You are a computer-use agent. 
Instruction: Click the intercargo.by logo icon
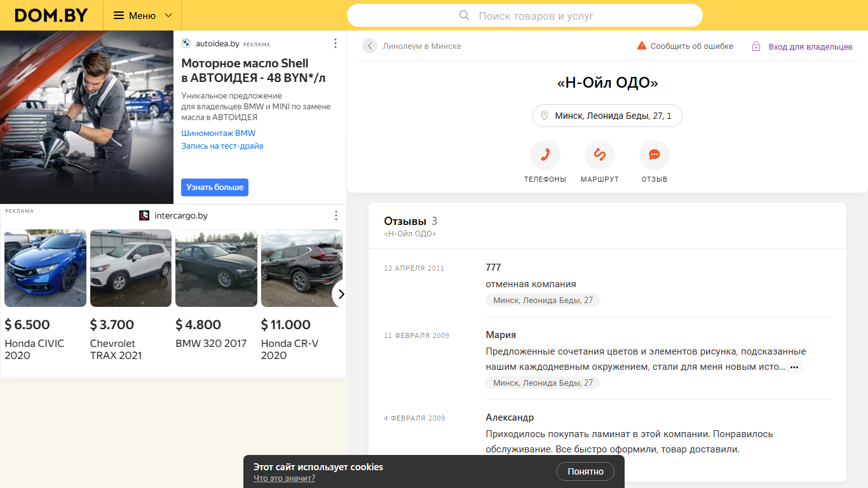pyautogui.click(x=144, y=215)
